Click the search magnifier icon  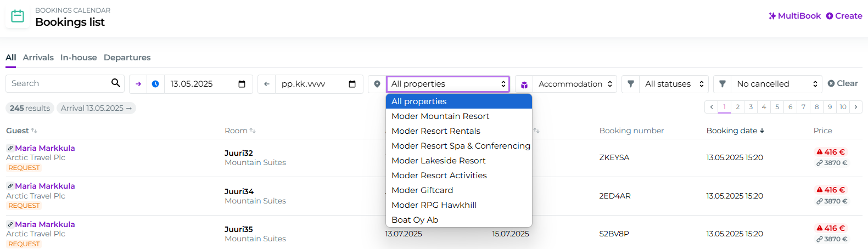click(115, 83)
